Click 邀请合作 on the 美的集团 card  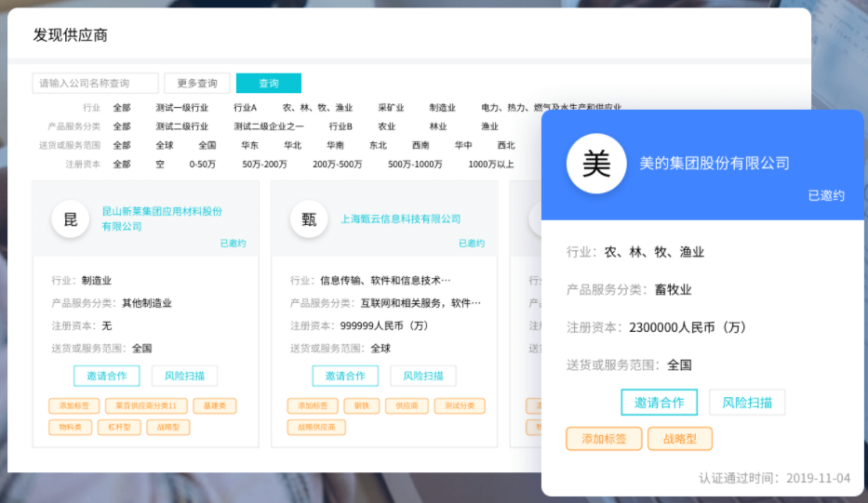click(x=659, y=403)
